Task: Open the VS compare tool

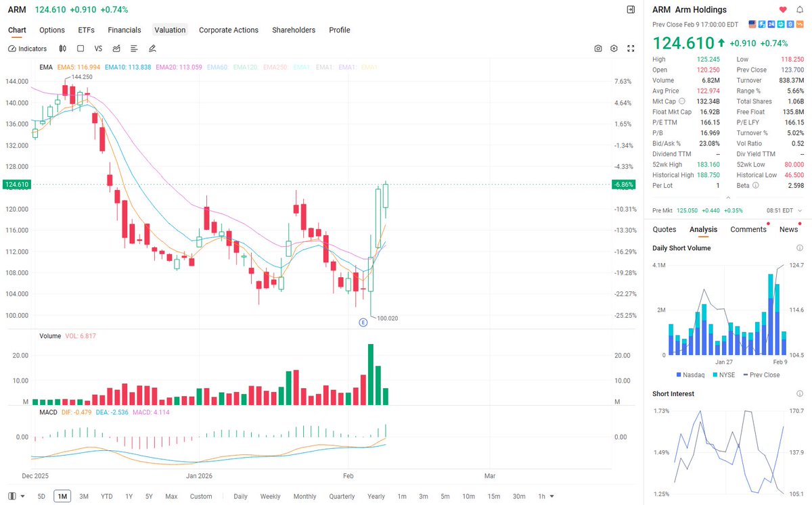Action: point(98,49)
